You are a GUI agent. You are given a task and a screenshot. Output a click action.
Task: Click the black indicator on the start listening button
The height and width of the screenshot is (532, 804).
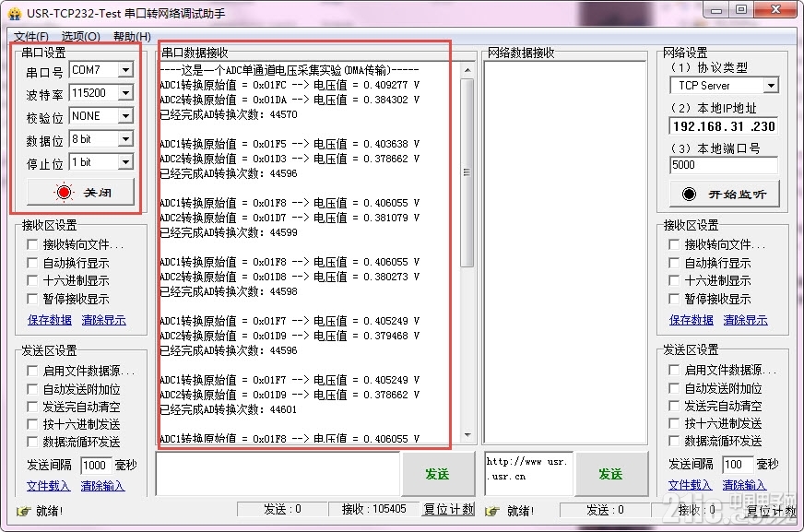(689, 194)
